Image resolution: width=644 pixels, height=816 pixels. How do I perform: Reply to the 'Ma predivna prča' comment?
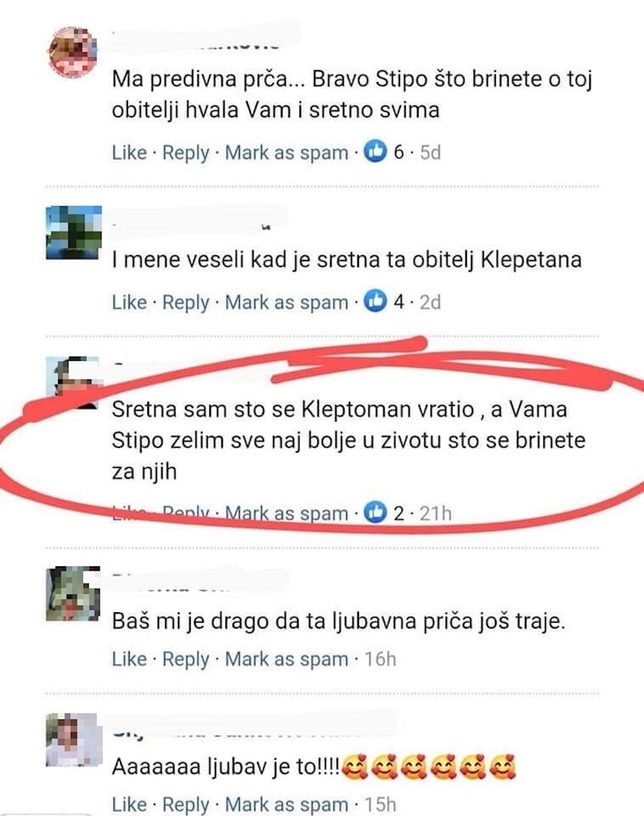click(x=186, y=153)
